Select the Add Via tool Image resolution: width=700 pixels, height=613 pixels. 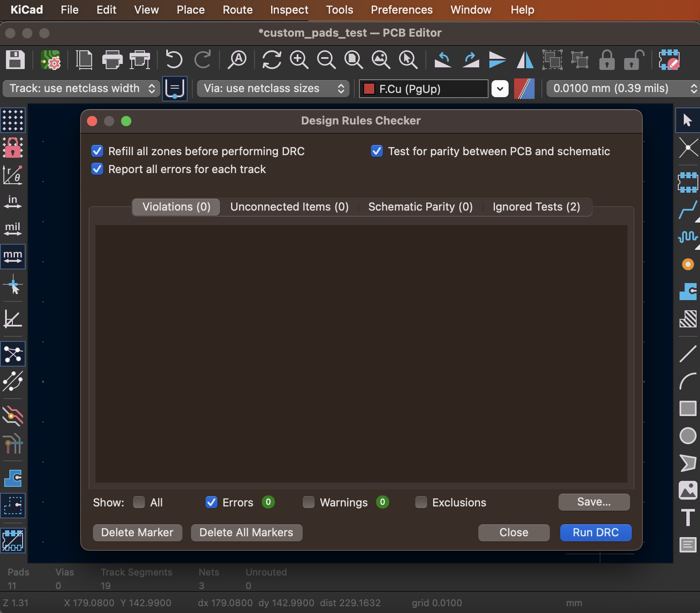pos(688,264)
